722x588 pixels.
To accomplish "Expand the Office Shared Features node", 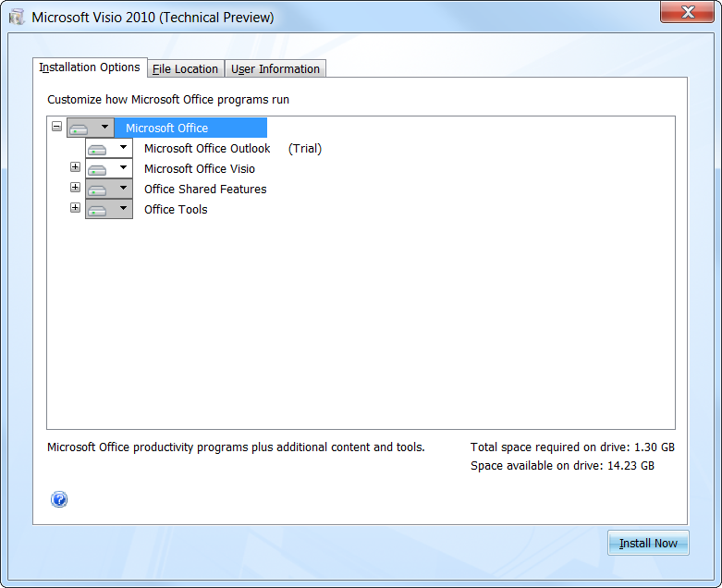I will click(x=76, y=189).
